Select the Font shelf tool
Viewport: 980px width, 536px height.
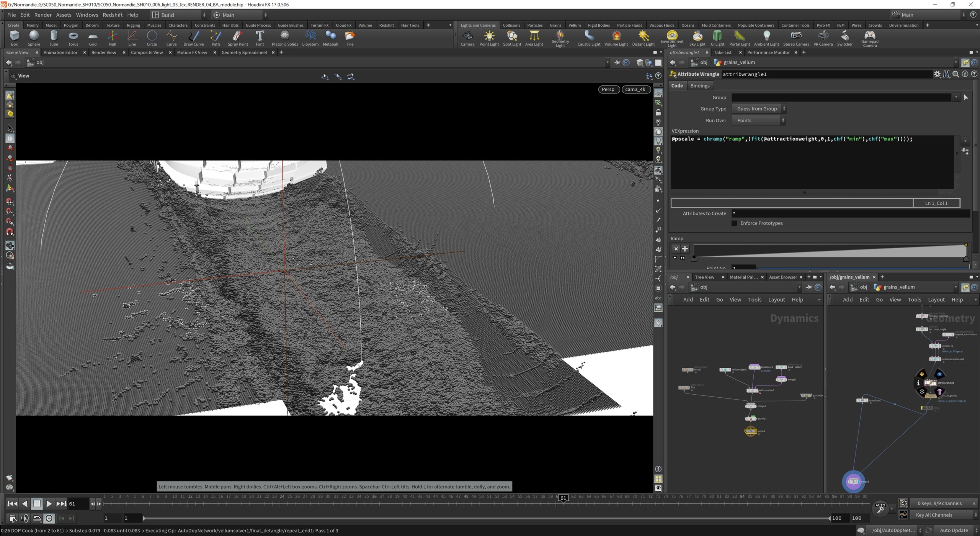point(260,38)
